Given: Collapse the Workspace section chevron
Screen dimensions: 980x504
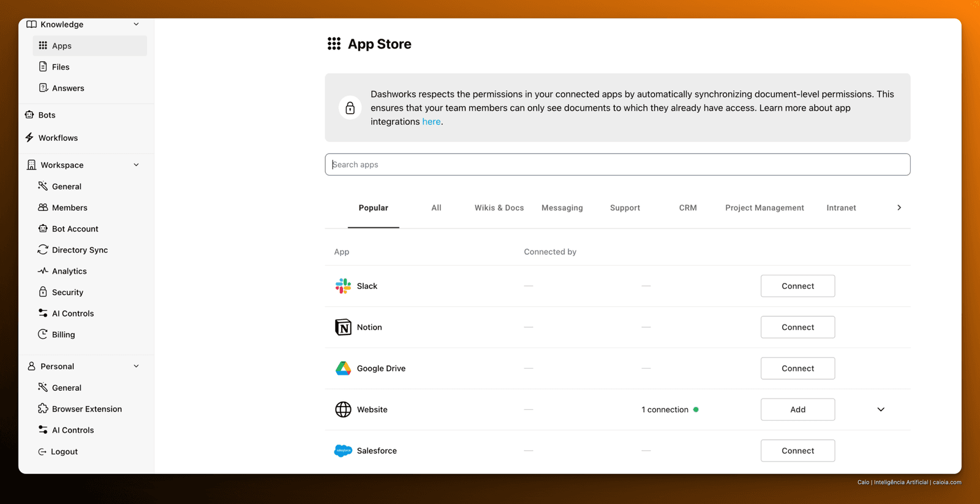Looking at the screenshot, I should coord(136,165).
